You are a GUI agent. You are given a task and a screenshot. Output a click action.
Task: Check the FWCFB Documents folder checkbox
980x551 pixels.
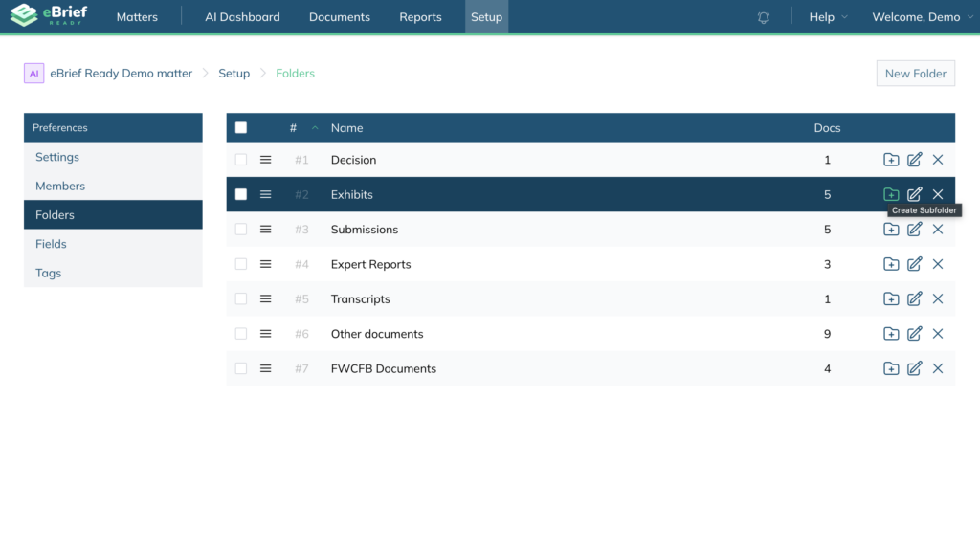pyautogui.click(x=240, y=368)
